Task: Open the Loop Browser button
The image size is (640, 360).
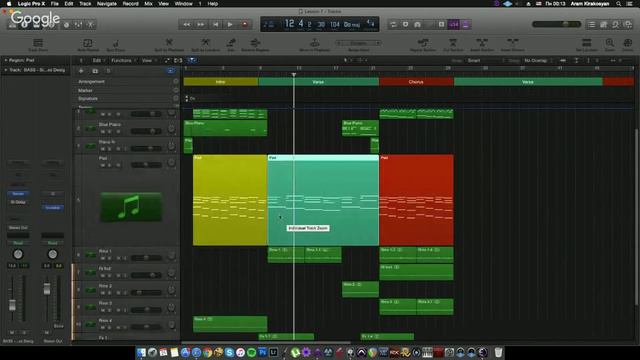Action: pyautogui.click(x=616, y=24)
